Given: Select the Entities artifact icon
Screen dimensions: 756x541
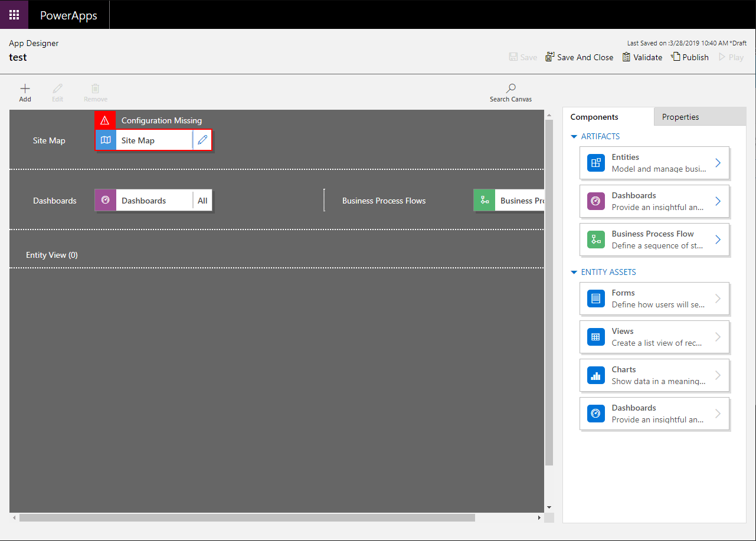Looking at the screenshot, I should coord(596,163).
